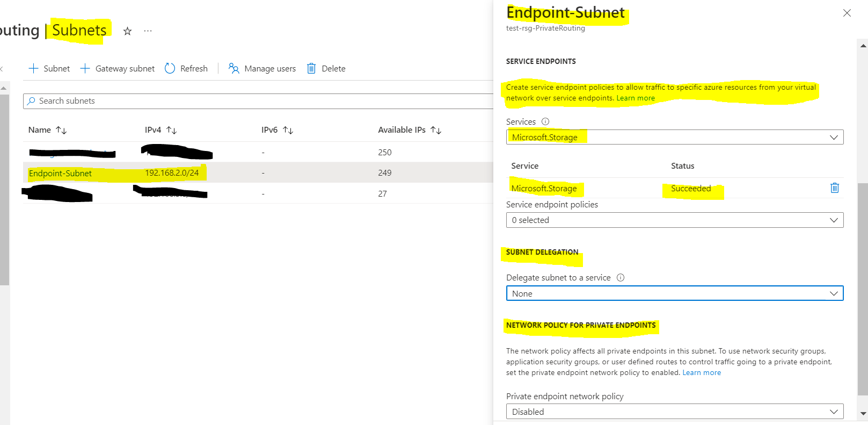View the Services info tooltip
868x425 pixels.
click(545, 121)
